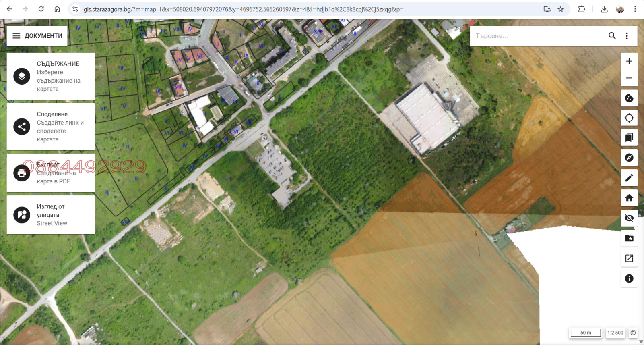644x345 pixels.
Task: Open the СЪДЪРЖАНИЕ layers panel
Action: coord(51,76)
